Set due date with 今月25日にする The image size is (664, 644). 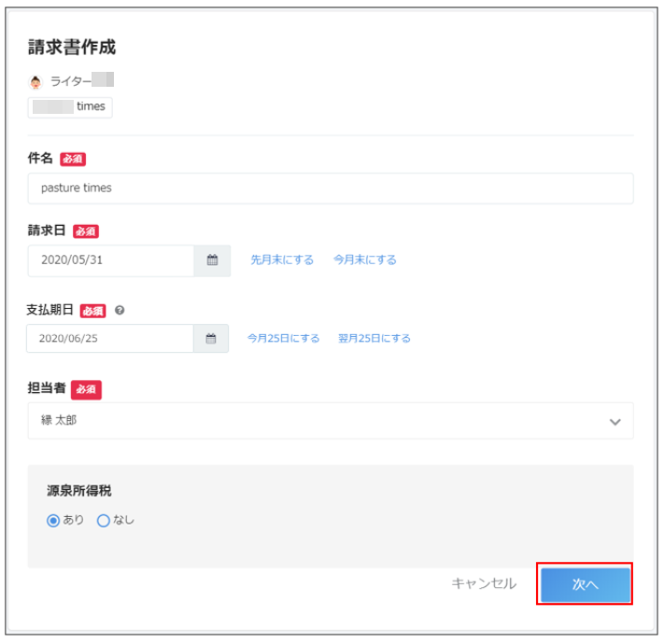283,339
